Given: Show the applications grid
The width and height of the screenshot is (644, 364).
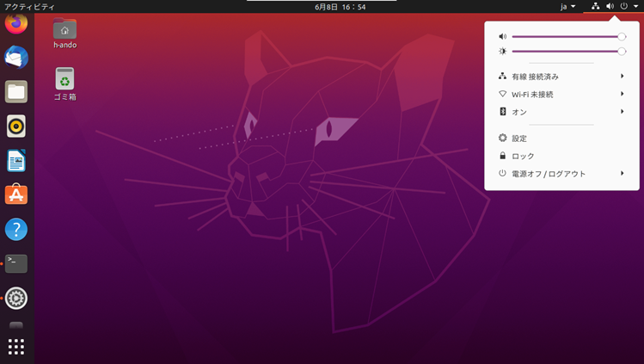Looking at the screenshot, I should point(16,347).
